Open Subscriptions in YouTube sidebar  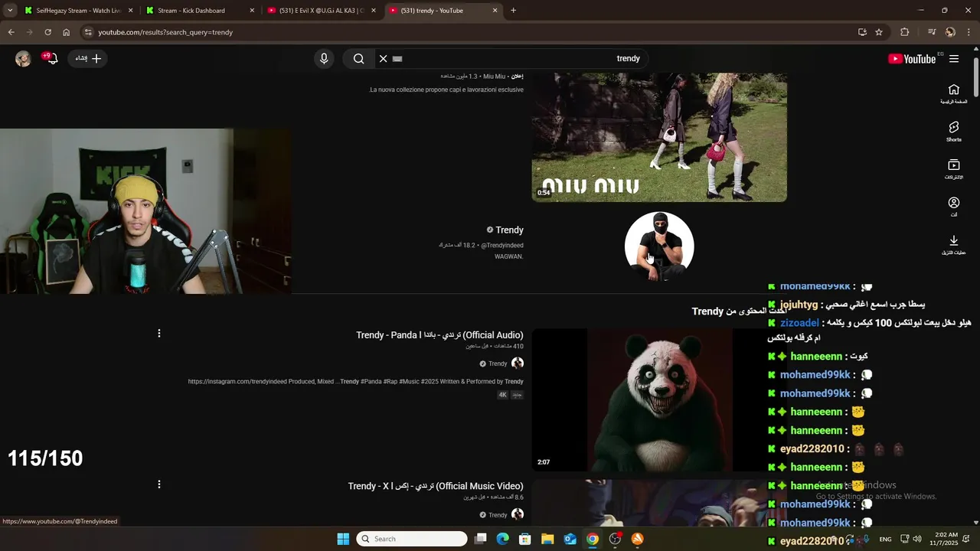(954, 169)
